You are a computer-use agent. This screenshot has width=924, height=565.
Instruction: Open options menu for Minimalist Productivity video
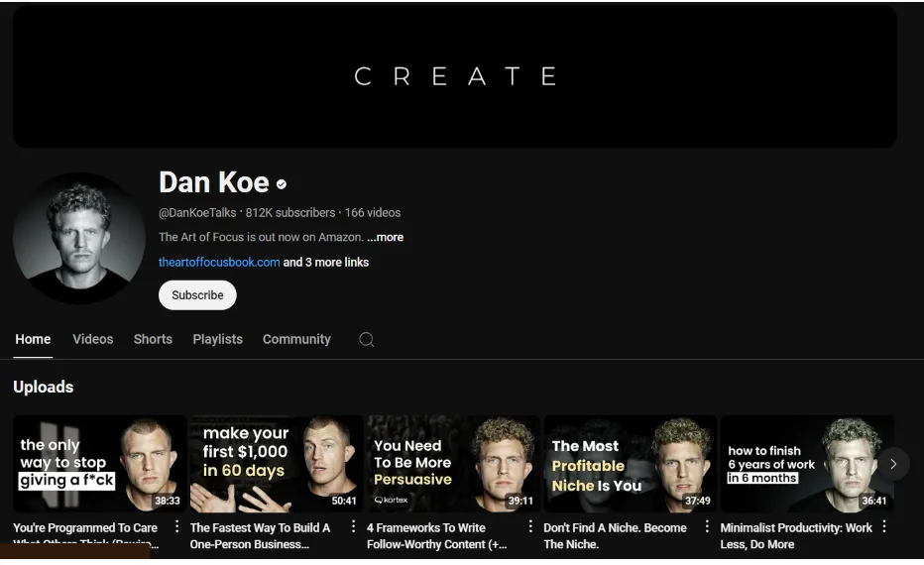pyautogui.click(x=884, y=526)
